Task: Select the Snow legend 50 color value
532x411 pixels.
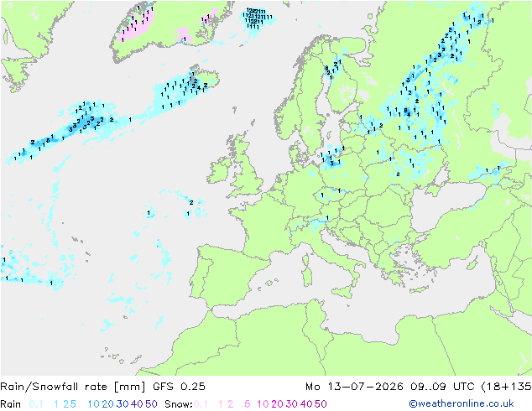Action: pyautogui.click(x=321, y=404)
